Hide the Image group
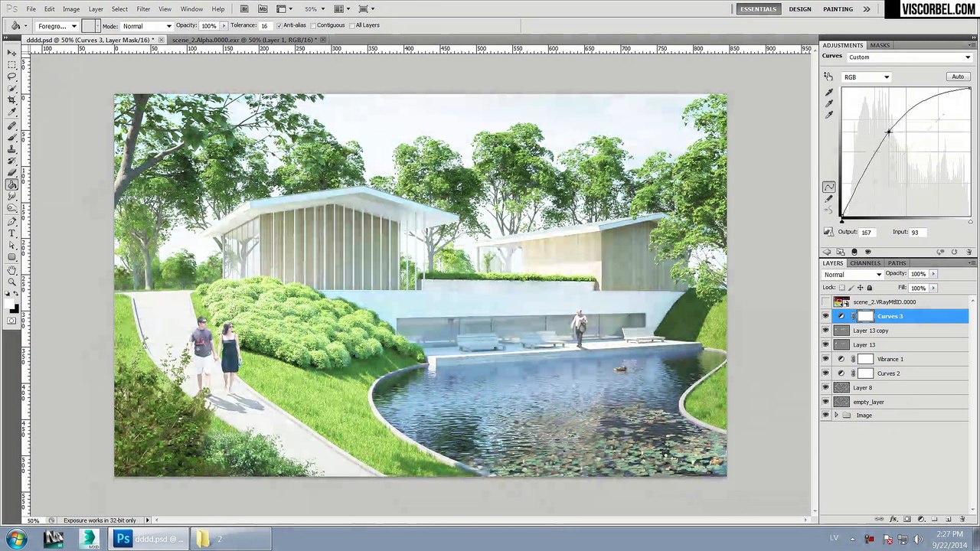980x551 pixels. point(825,416)
